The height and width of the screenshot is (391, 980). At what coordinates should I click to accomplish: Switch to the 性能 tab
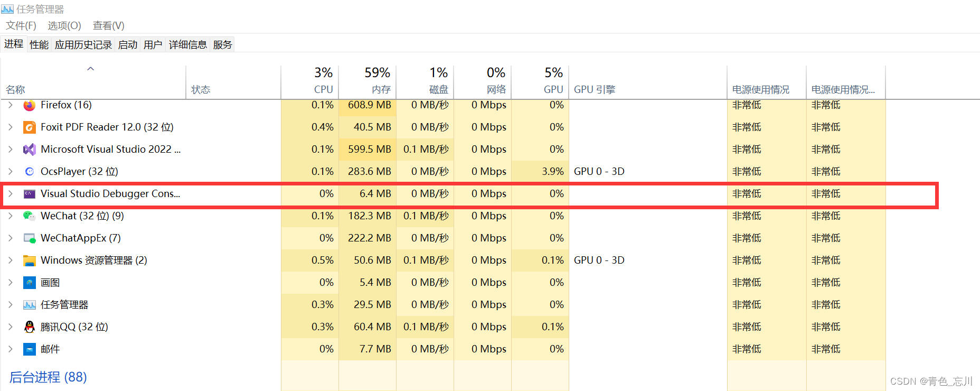click(x=39, y=45)
